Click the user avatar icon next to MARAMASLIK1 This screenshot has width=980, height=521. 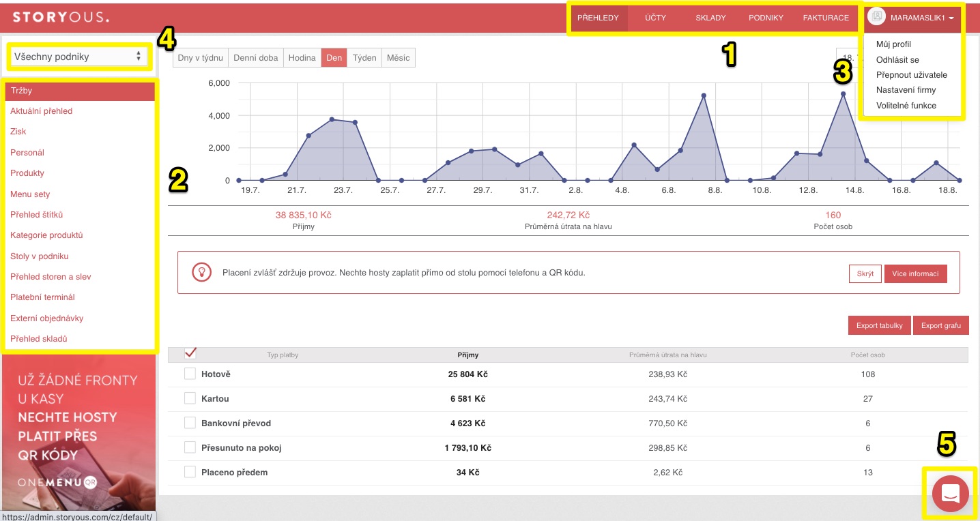click(x=877, y=18)
